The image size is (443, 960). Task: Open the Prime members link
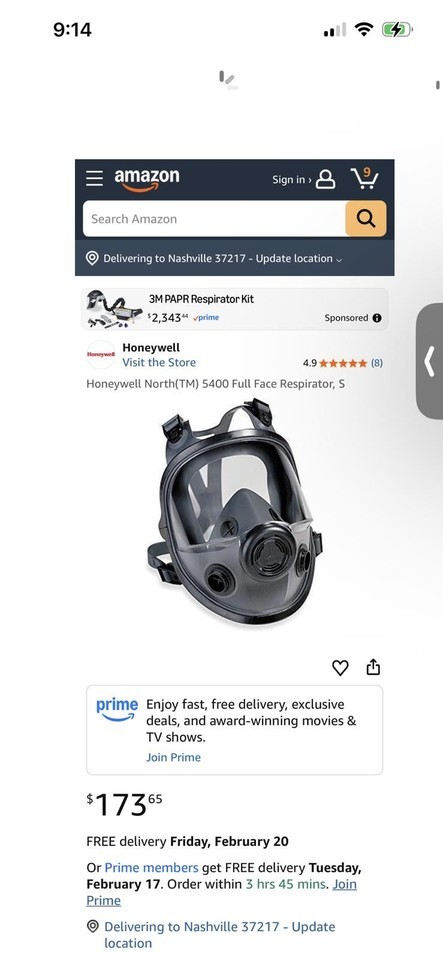[151, 868]
